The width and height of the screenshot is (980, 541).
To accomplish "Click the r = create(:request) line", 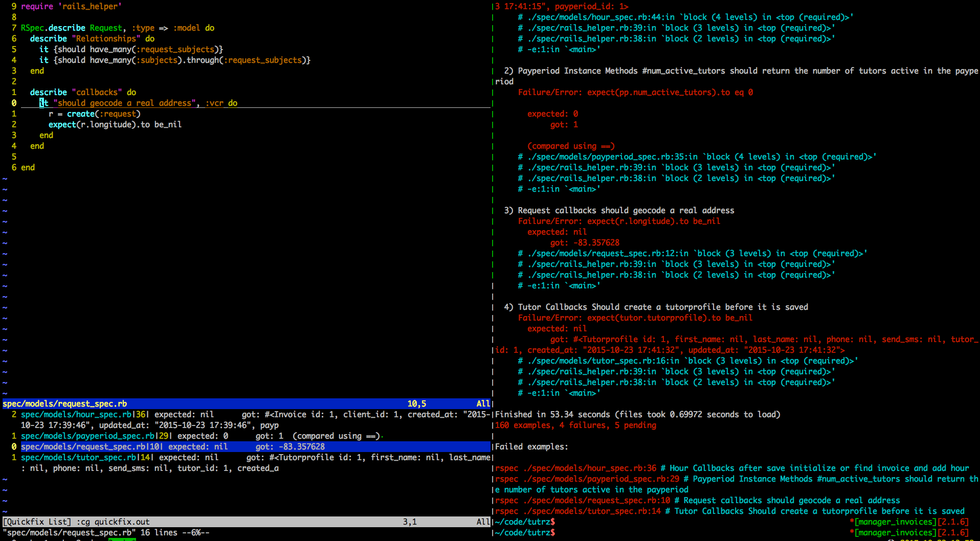I will click(x=95, y=114).
